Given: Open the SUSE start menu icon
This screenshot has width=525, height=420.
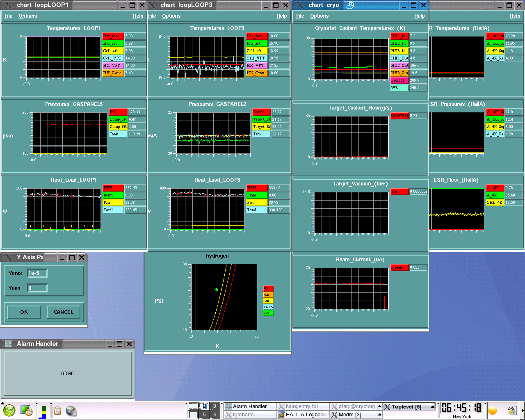Looking at the screenshot, I should coord(9,410).
